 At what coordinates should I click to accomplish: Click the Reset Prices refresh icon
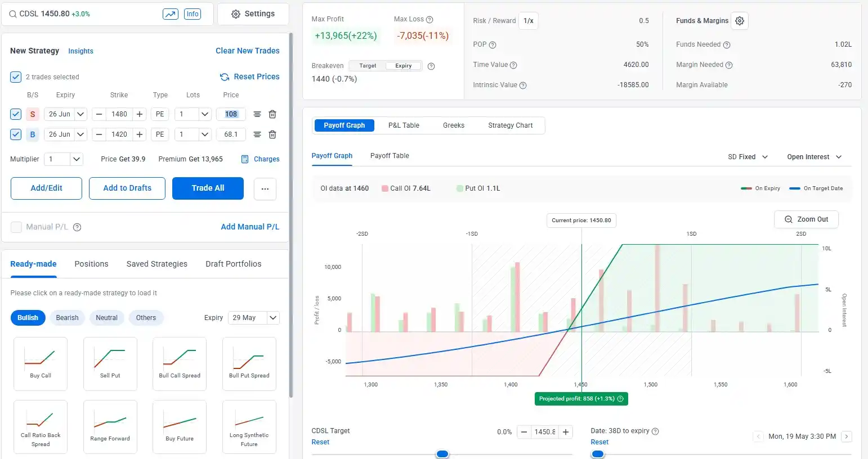(225, 77)
